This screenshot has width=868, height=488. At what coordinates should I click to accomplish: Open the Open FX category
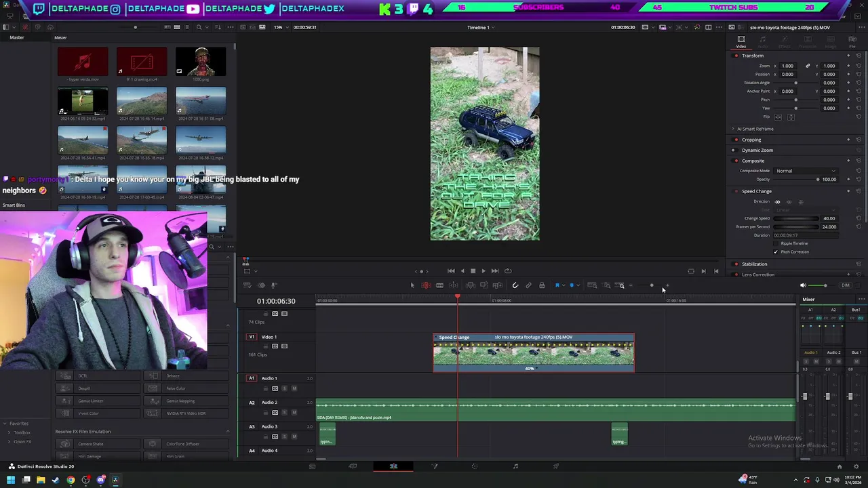pos(22,442)
